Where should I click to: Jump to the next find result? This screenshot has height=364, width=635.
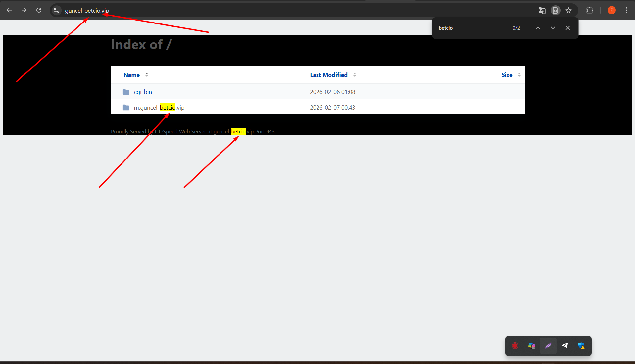[553, 28]
